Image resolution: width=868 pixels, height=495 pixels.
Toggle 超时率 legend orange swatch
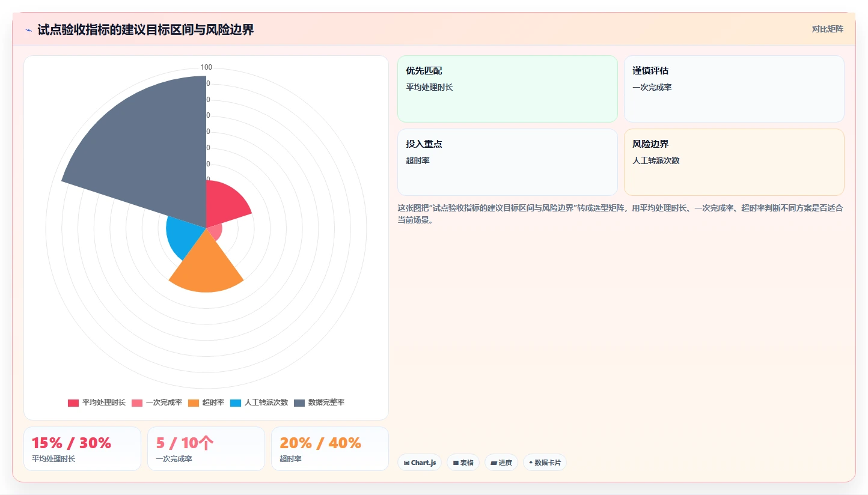194,402
